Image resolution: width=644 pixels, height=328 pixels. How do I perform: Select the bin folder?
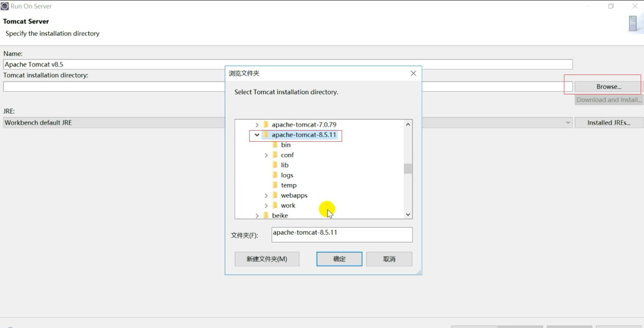286,145
